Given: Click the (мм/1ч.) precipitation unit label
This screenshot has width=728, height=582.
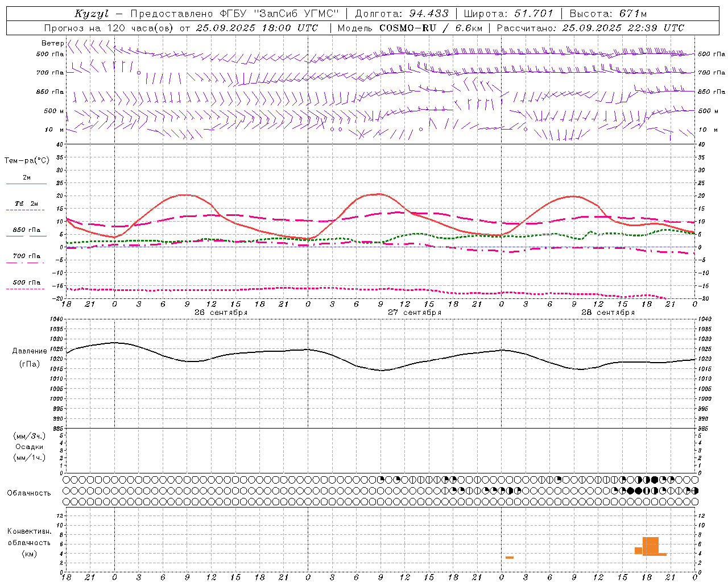Looking at the screenshot, I should tap(30, 458).
